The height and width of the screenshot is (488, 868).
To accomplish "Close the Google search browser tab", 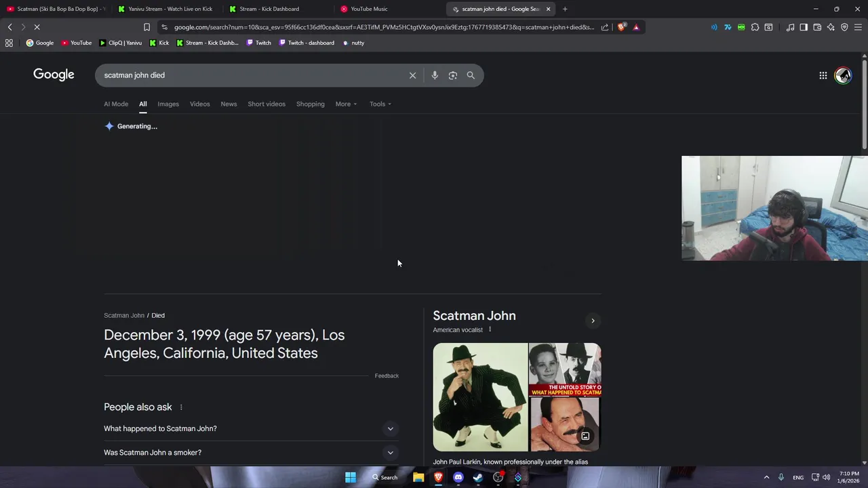I will [548, 9].
